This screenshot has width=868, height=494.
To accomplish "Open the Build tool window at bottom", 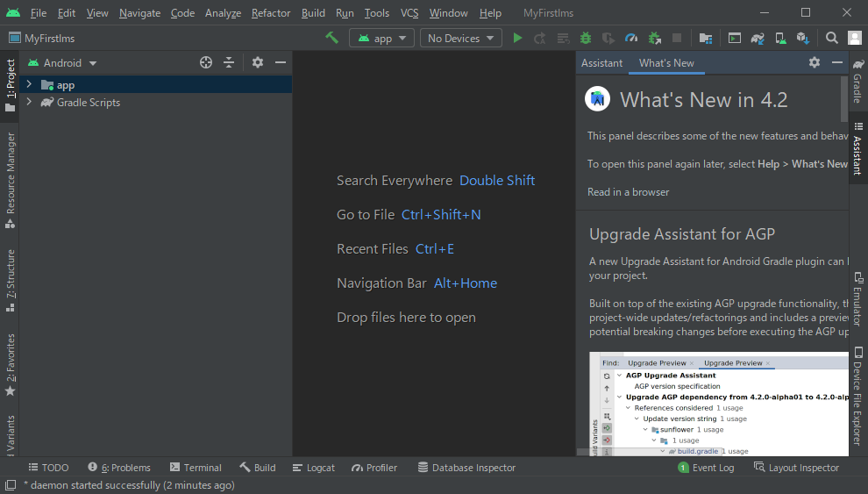I will click(258, 468).
